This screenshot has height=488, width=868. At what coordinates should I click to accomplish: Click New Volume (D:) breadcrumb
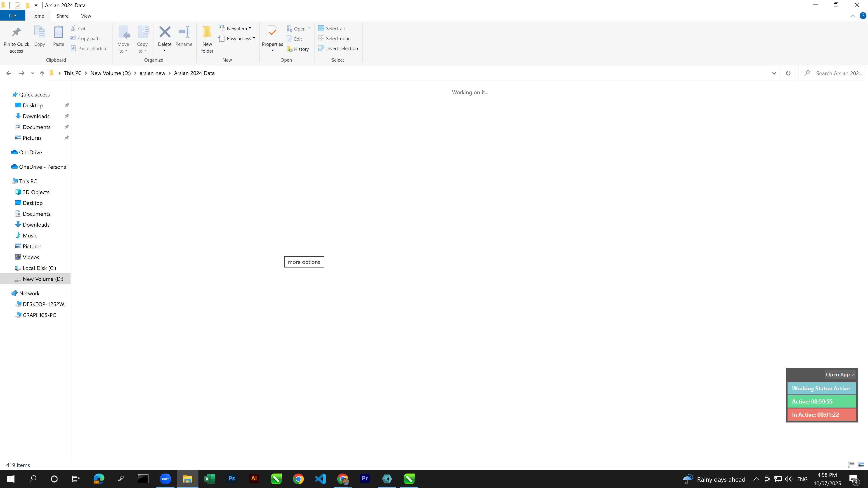point(111,73)
